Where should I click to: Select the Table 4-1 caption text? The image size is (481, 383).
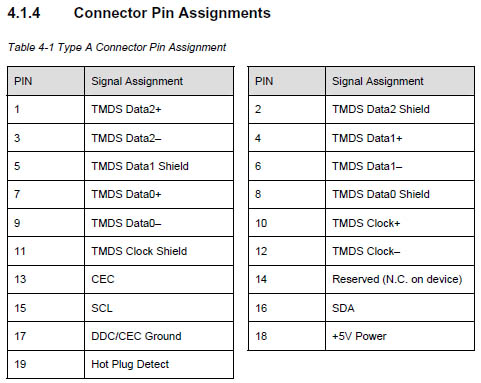click(117, 47)
